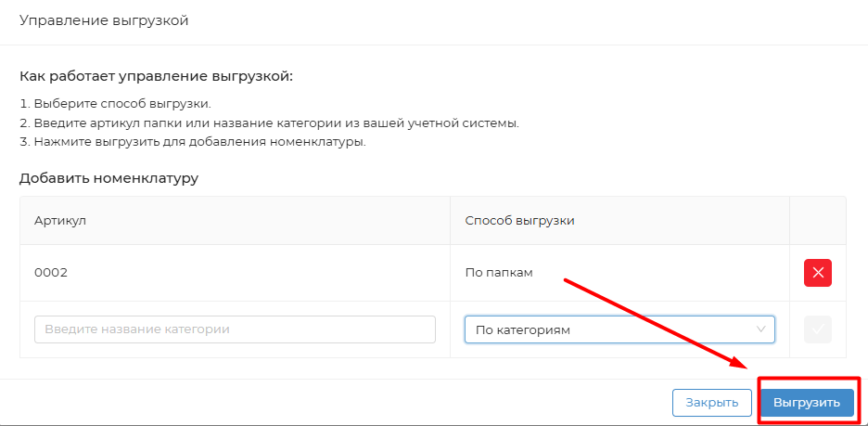Click the blue Выгрузить button
868x426 pixels.
pos(806,403)
